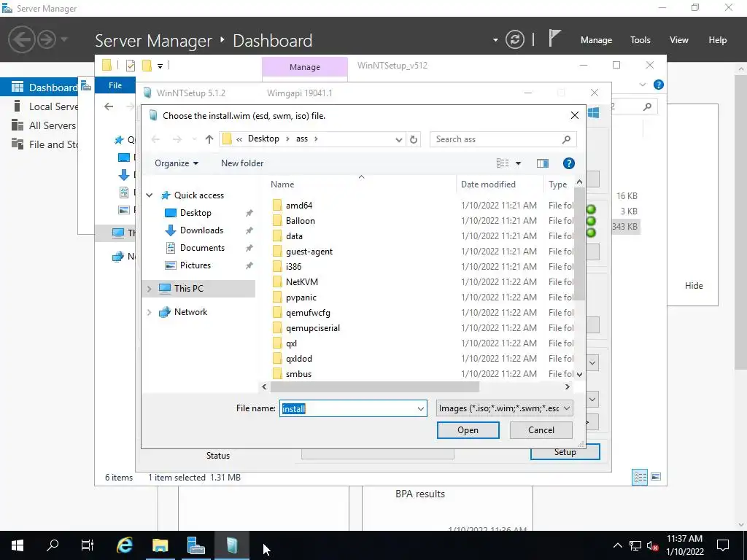Expand the File name combo box list
Viewport: 747px width, 560px height.
point(421,408)
